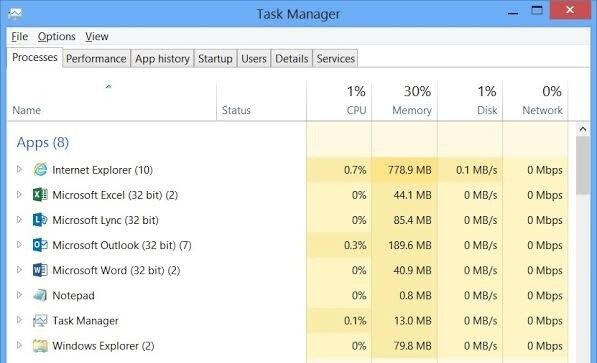Select the Services tab
The height and width of the screenshot is (363, 597).
[x=335, y=59]
